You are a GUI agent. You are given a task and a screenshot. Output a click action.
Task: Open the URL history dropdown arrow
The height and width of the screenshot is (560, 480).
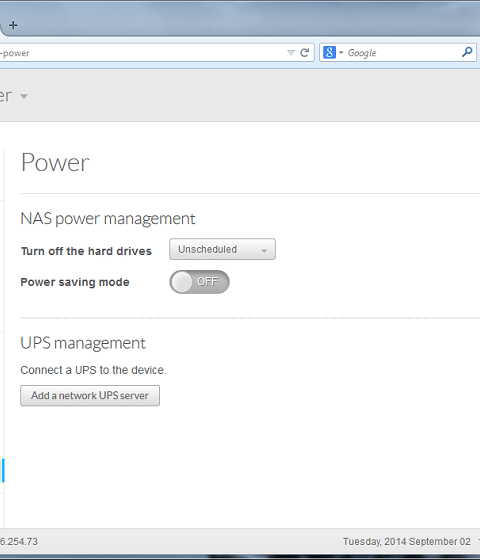click(x=291, y=53)
